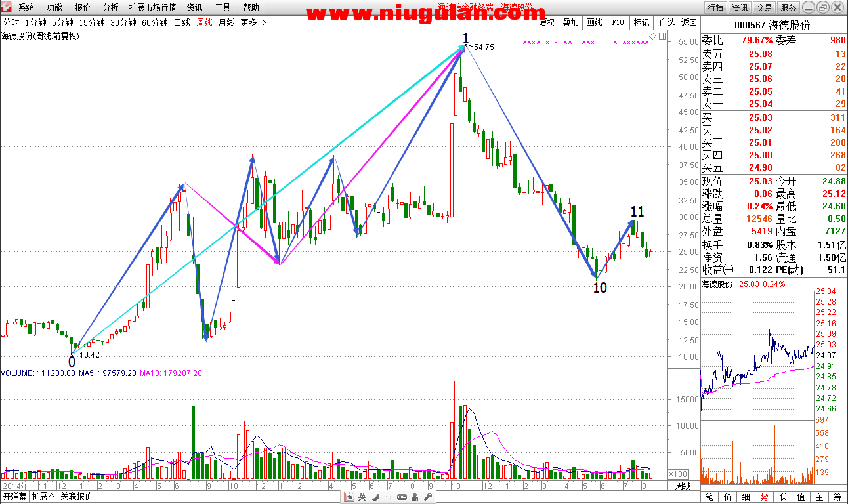
Task: Expand the 扩展∧ panel
Action: coord(43,497)
